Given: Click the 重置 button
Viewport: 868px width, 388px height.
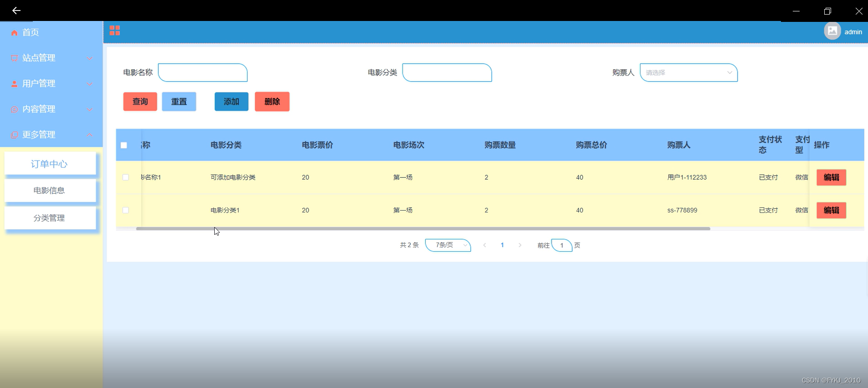Looking at the screenshot, I should 179,102.
